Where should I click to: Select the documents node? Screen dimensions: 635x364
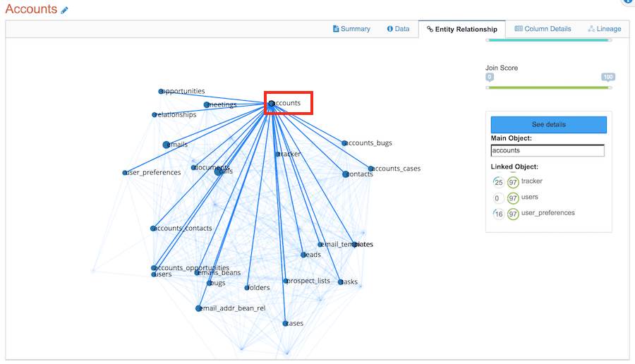tap(193, 168)
